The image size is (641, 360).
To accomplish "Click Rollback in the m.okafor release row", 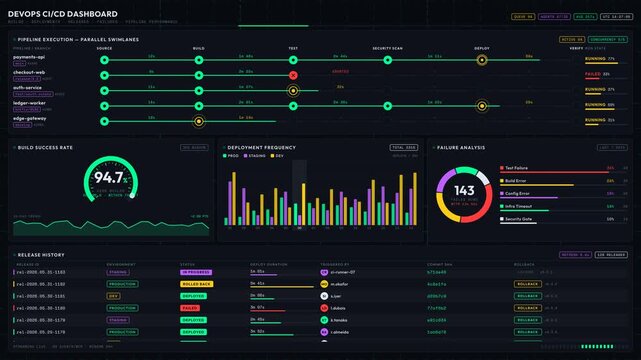I will 528,284.
